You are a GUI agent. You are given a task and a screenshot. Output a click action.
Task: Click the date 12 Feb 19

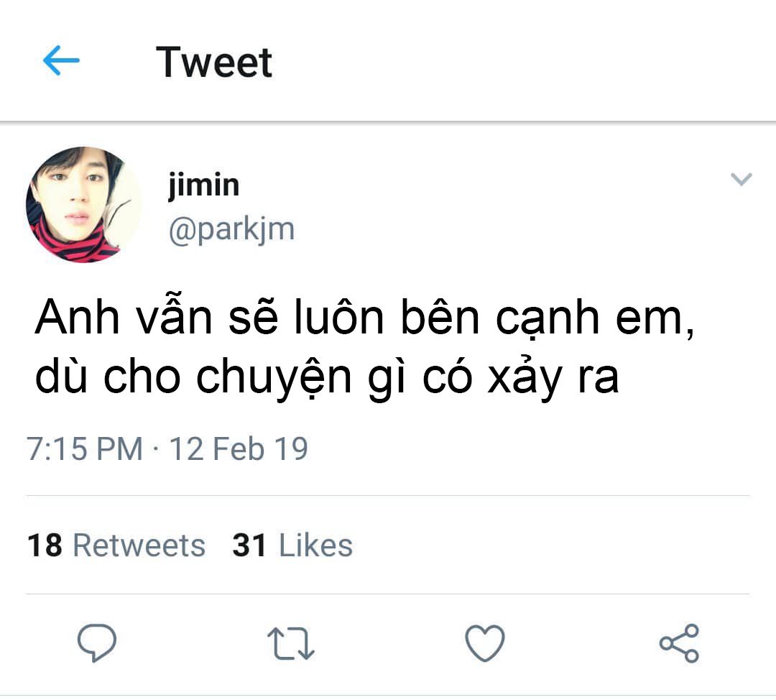click(x=238, y=449)
